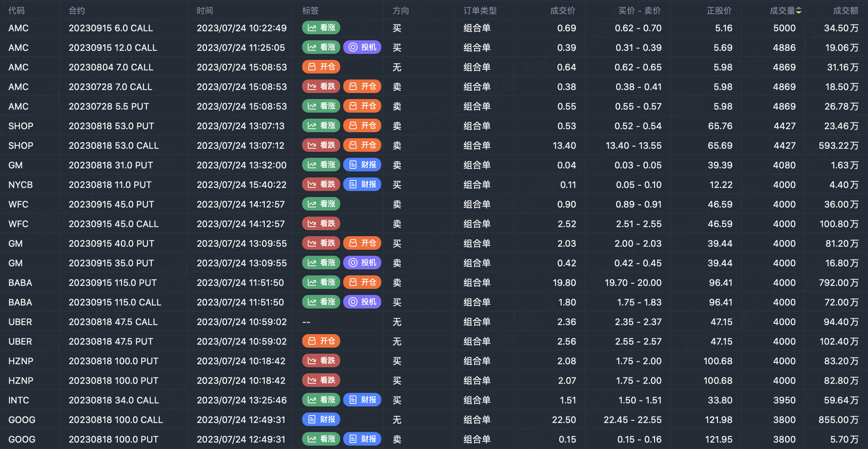
Task: Click the 财报 tag in INTC 34.0 CALL row
Action: [362, 400]
